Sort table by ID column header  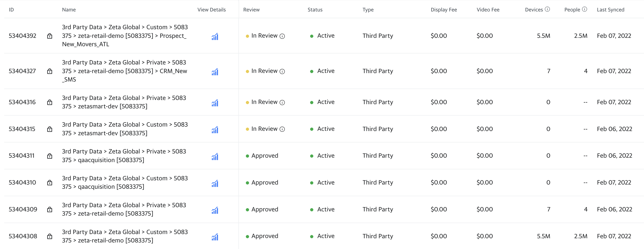(11, 10)
